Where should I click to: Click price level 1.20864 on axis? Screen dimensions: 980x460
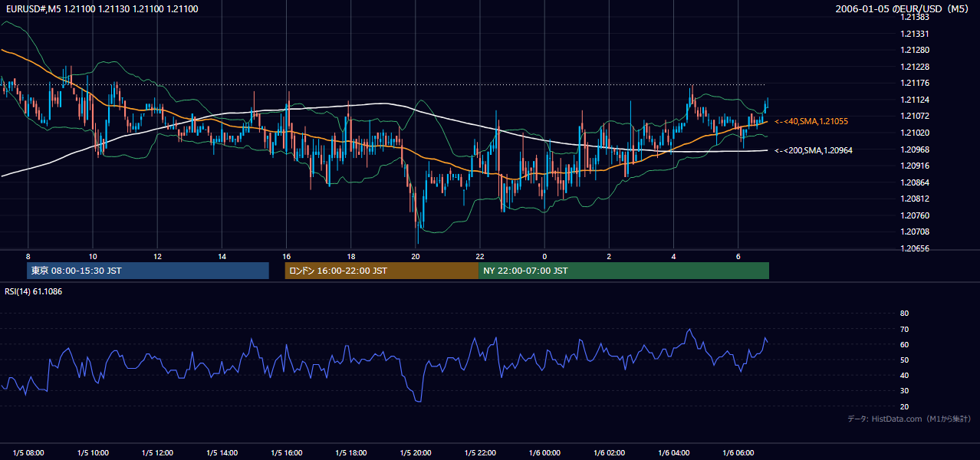[914, 182]
